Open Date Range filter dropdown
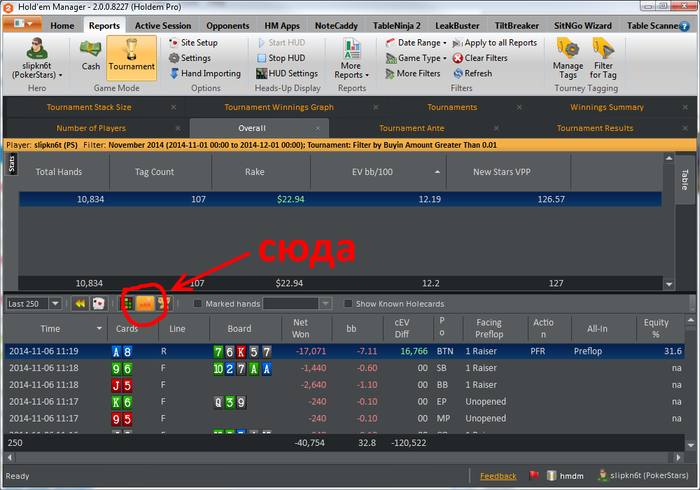The height and width of the screenshot is (490, 700). (416, 43)
